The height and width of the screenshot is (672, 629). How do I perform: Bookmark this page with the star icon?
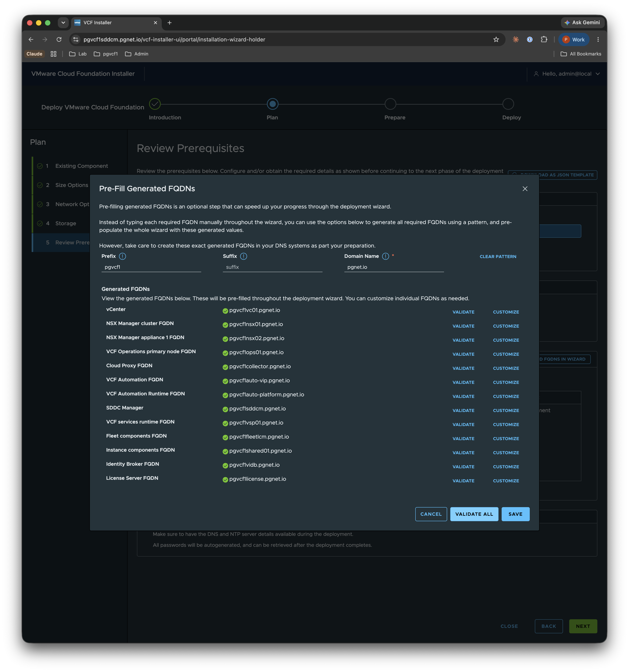(496, 39)
